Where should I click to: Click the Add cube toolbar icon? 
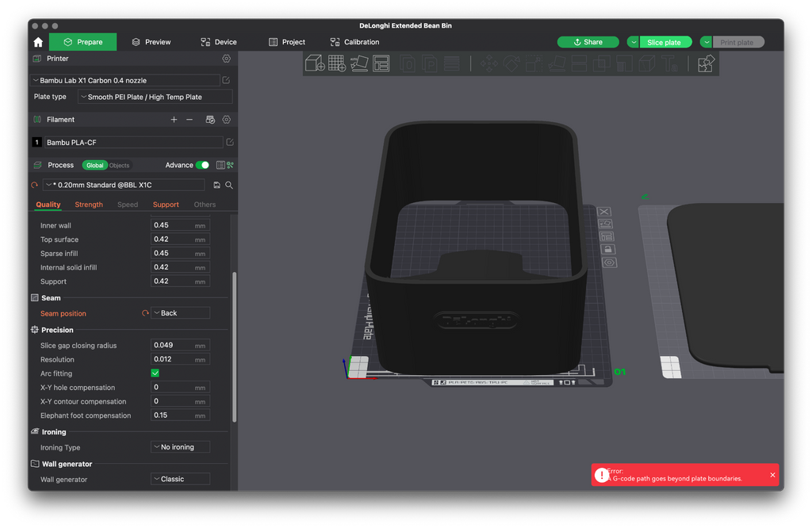pyautogui.click(x=314, y=63)
